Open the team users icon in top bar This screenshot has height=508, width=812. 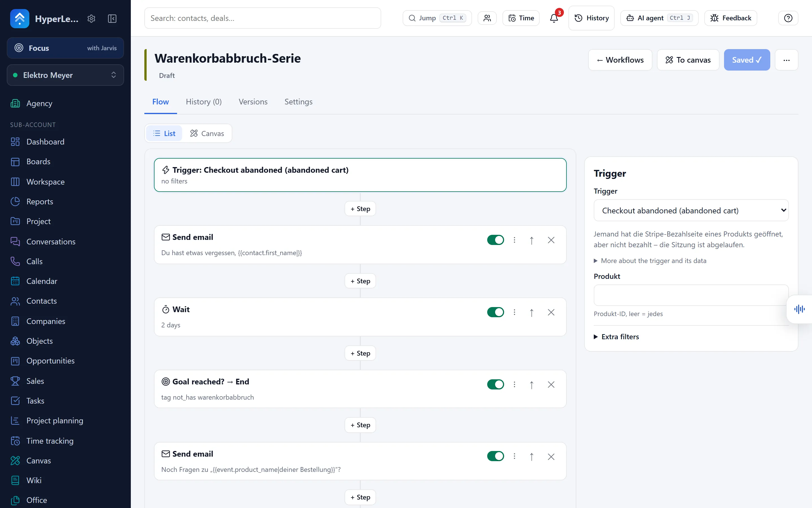(x=487, y=18)
